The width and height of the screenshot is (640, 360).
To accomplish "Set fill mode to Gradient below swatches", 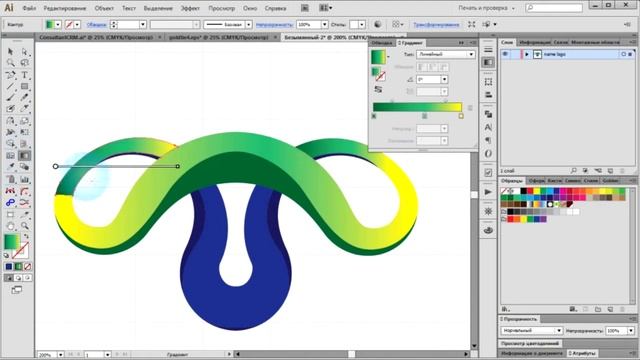I will point(18,267).
